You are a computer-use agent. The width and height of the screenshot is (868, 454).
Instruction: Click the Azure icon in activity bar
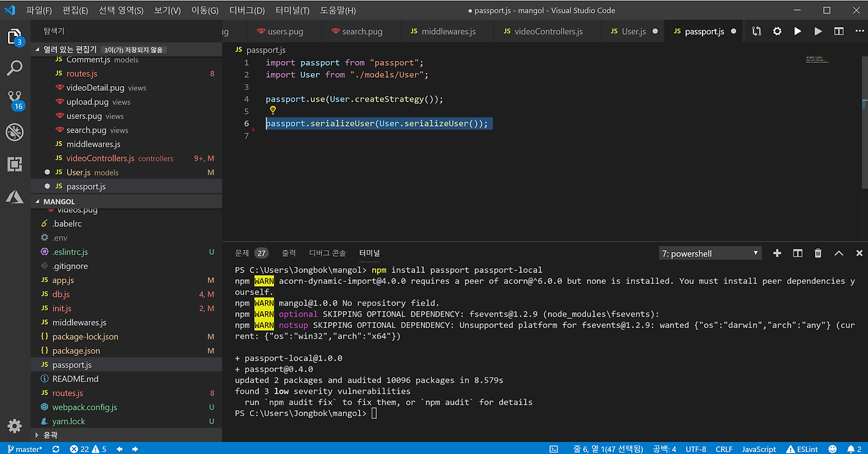(x=14, y=197)
